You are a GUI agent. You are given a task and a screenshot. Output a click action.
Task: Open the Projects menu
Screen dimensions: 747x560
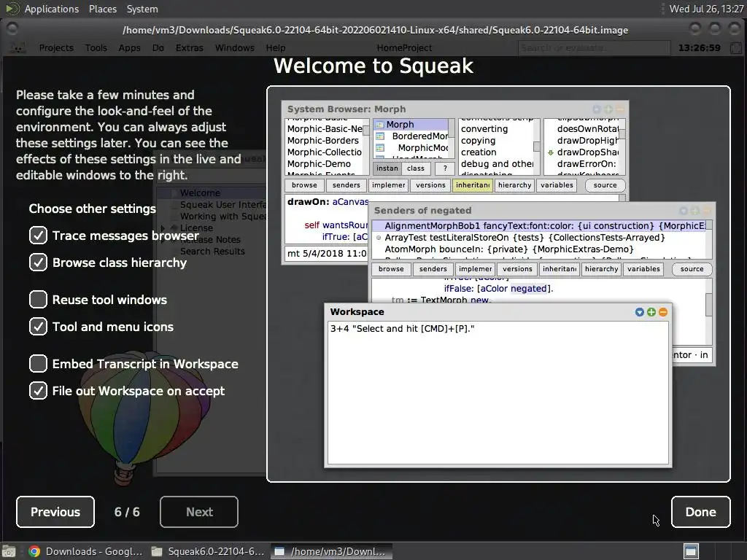pyautogui.click(x=56, y=48)
